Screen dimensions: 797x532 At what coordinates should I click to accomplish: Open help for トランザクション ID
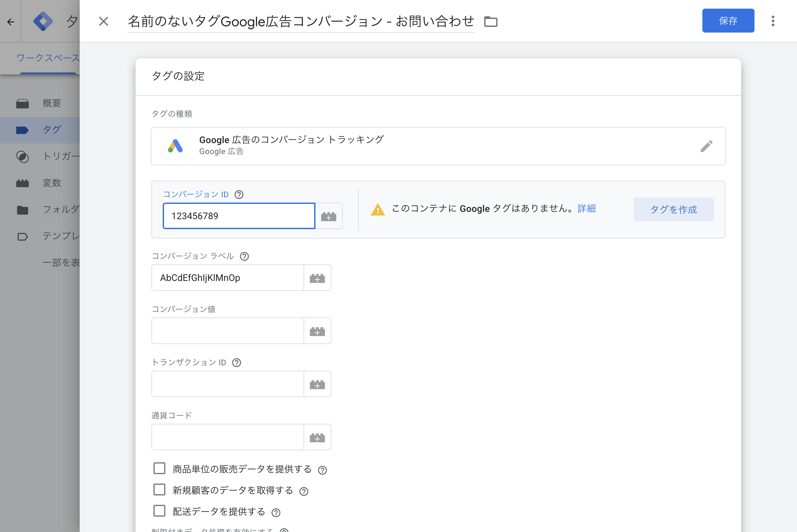coord(236,363)
